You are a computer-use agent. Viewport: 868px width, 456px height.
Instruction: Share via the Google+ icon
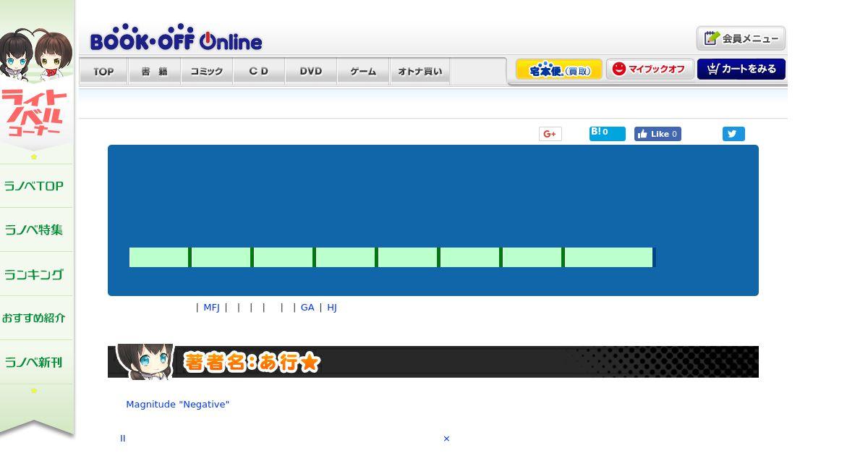(550, 134)
